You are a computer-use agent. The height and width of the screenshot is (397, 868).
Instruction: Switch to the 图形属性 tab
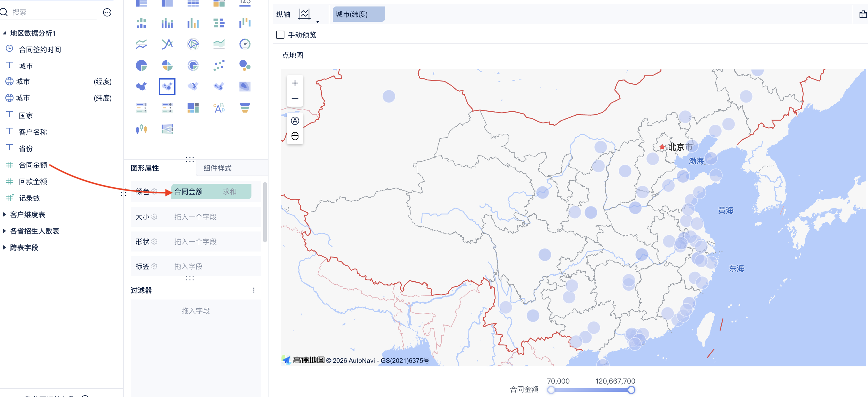(145, 168)
